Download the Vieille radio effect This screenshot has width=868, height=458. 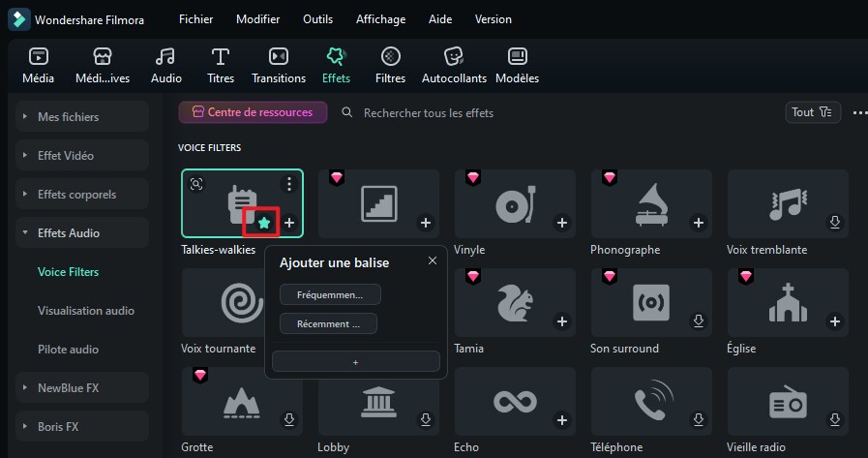pos(835,420)
